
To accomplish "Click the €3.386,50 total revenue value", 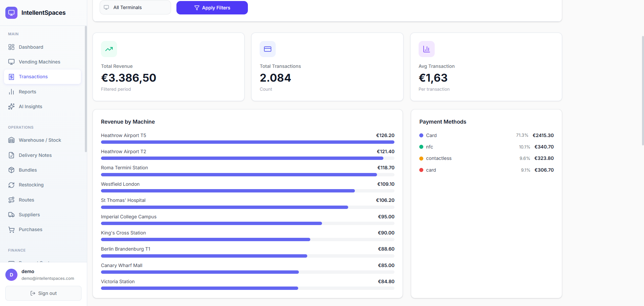I will (128, 78).
